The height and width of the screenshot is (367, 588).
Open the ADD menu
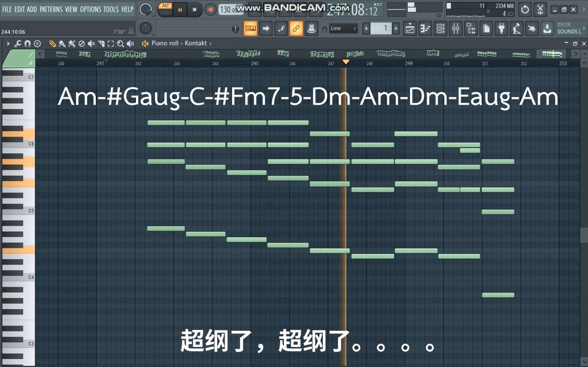[32, 9]
